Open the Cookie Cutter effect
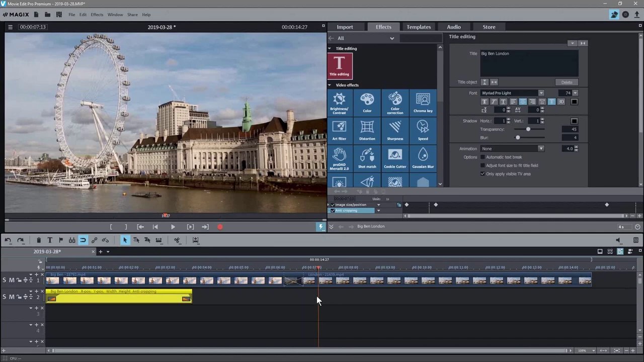 pyautogui.click(x=395, y=158)
